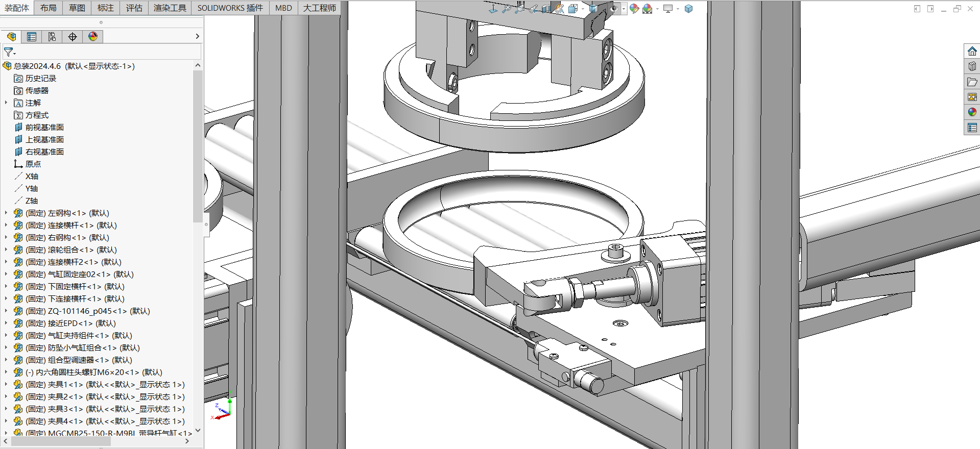
Task: Open the View Palette task pane
Action: (x=972, y=97)
